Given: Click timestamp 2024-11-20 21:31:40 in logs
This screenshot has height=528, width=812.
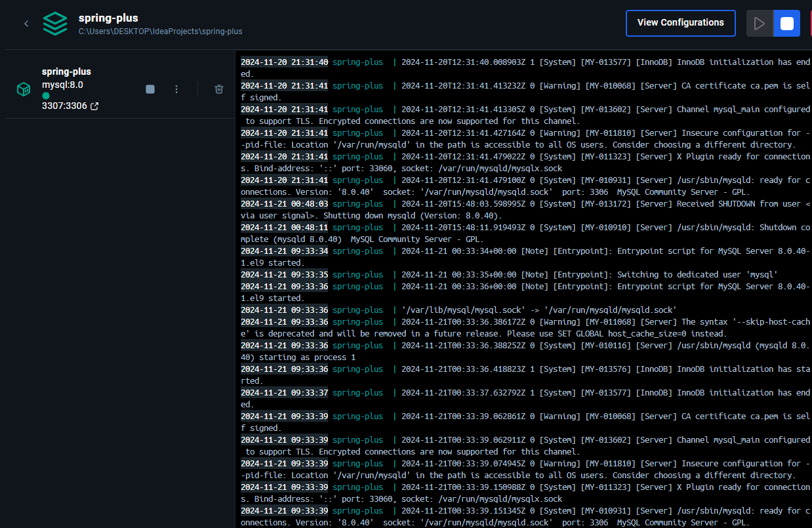Looking at the screenshot, I should 285,62.
